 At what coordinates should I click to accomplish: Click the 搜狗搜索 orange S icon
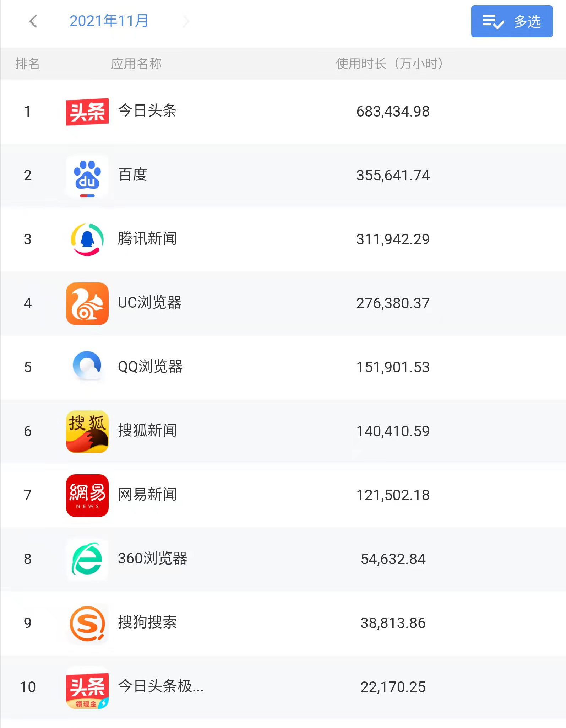click(x=87, y=624)
